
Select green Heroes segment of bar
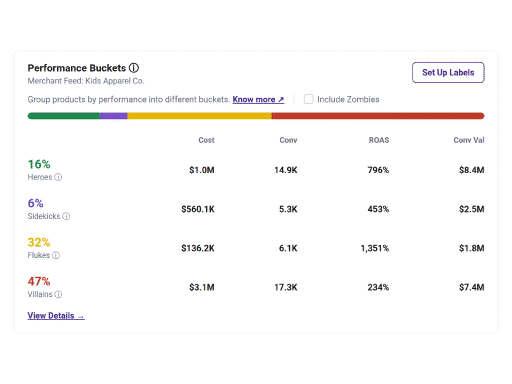(x=64, y=116)
